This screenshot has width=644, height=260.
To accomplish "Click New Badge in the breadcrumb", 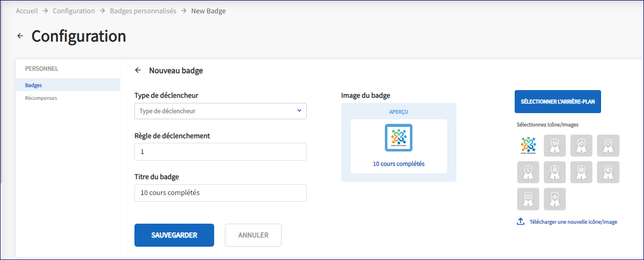I will pyautogui.click(x=209, y=11).
